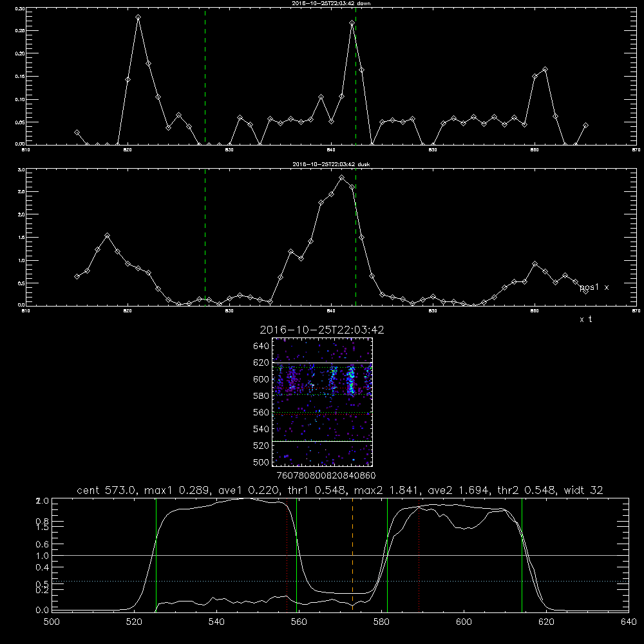Click 560 on the bottom plot's x-axis
The height and width of the screenshot is (644, 644).
(x=299, y=622)
